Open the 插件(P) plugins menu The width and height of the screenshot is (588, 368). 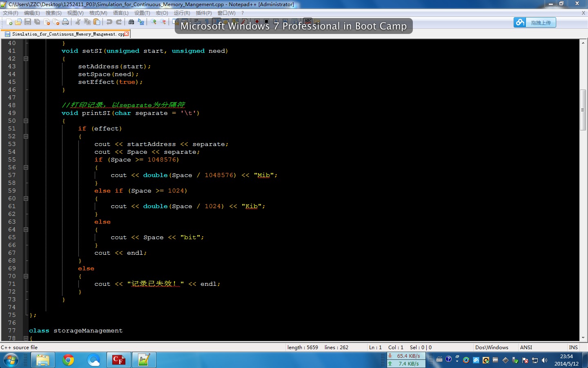(204, 13)
